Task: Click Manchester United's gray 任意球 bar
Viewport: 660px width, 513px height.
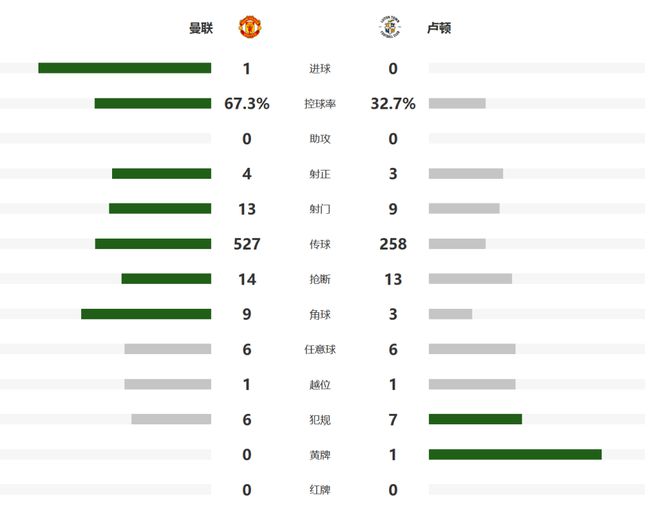Action: [x=168, y=349]
